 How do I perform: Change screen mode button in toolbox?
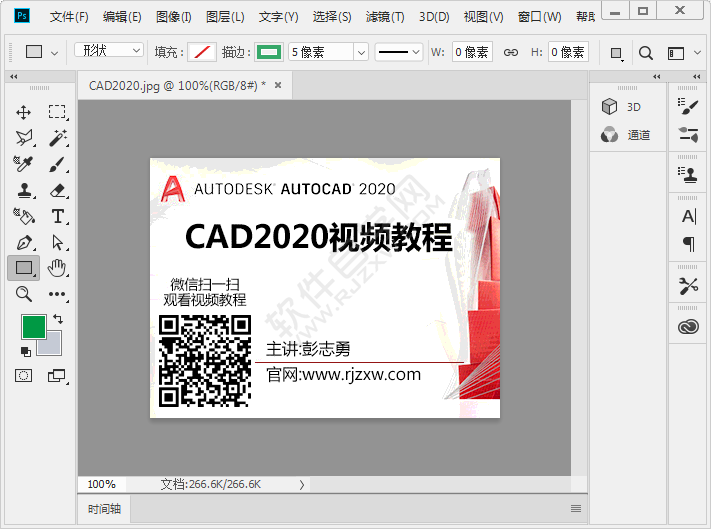coord(57,376)
